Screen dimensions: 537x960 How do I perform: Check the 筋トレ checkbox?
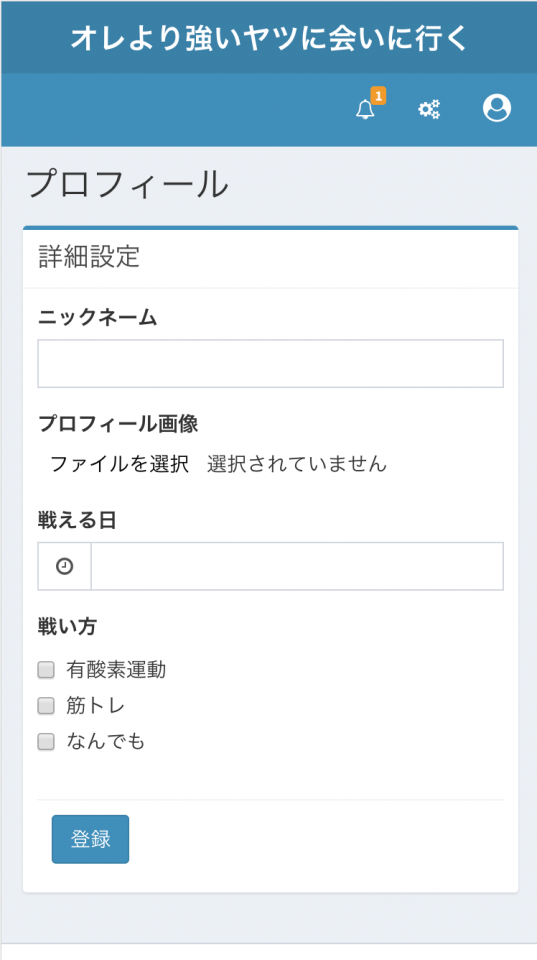point(46,706)
